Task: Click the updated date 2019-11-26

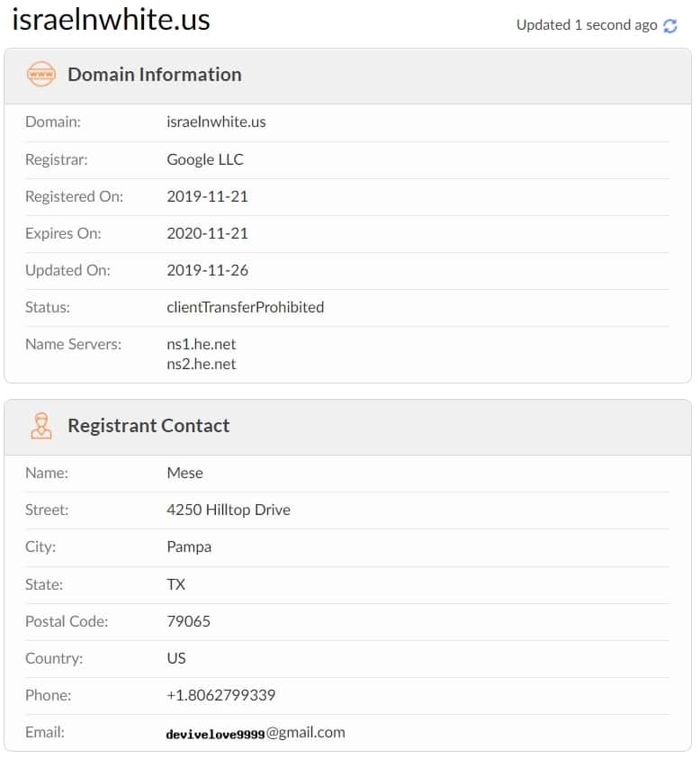Action: 207,270
